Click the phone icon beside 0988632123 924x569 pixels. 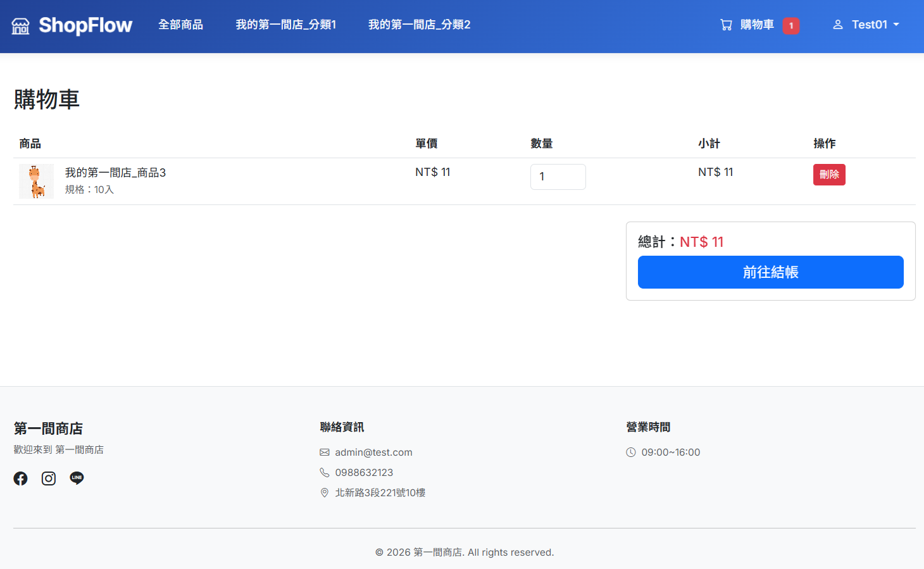click(x=324, y=472)
